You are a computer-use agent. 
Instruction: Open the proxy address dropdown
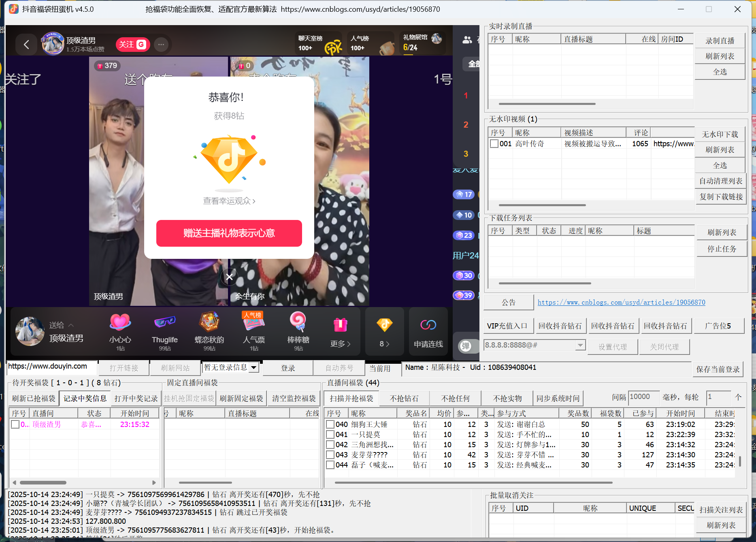pos(581,345)
